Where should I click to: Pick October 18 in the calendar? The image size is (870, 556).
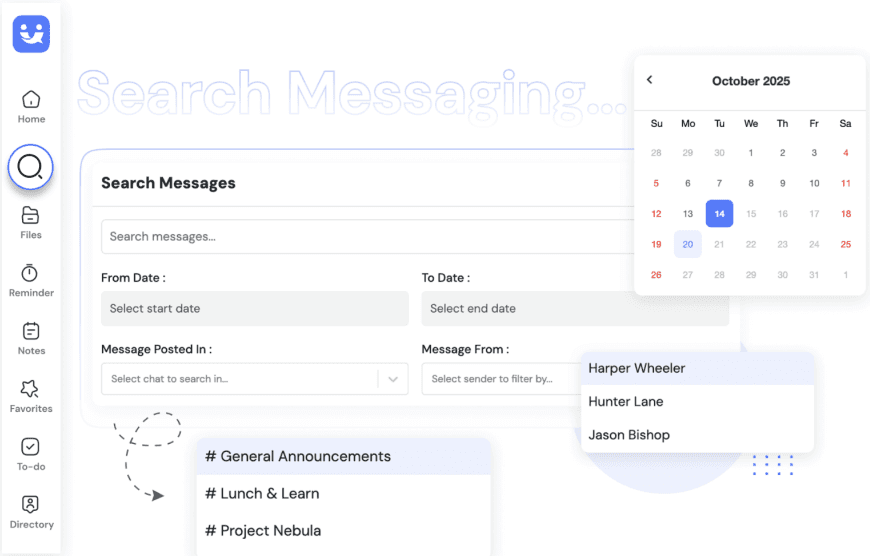[846, 214]
